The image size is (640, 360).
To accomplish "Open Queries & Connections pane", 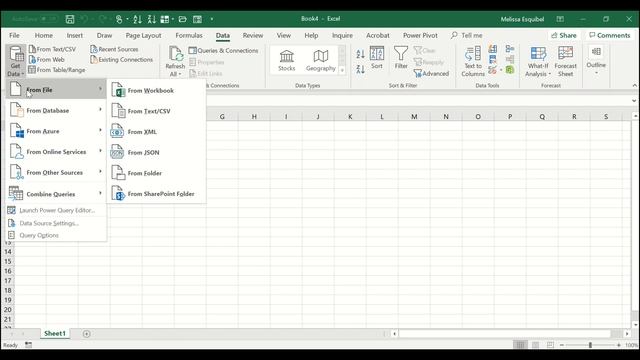I will [224, 51].
